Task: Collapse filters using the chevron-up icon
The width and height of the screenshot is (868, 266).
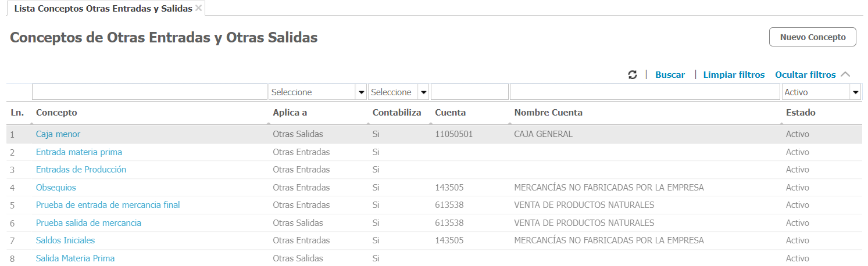Action: point(845,74)
